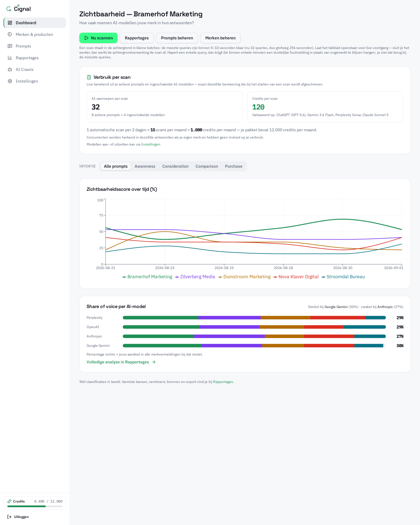Click the Zichtbaarheidsscore over tijd chart title
This screenshot has width=420, height=525.
click(122, 189)
